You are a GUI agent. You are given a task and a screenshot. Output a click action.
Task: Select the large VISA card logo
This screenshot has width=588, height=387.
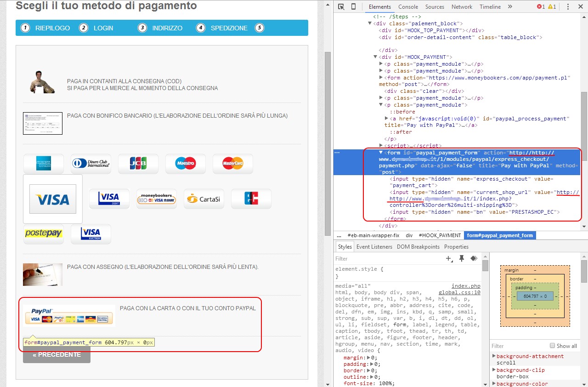tap(53, 199)
